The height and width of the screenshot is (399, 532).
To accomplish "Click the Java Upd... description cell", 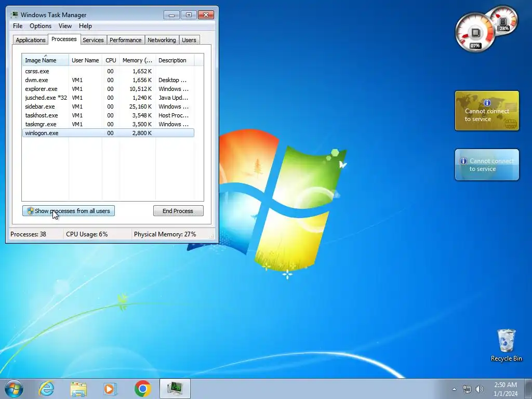I will [173, 98].
